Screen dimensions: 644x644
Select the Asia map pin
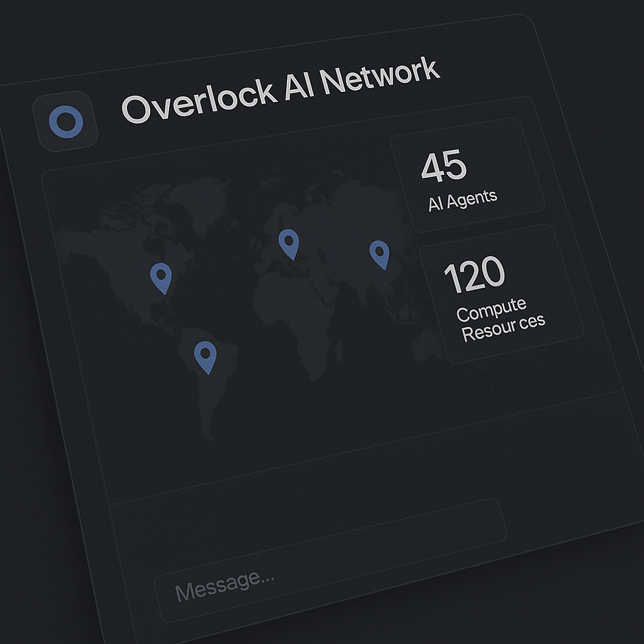(x=379, y=253)
